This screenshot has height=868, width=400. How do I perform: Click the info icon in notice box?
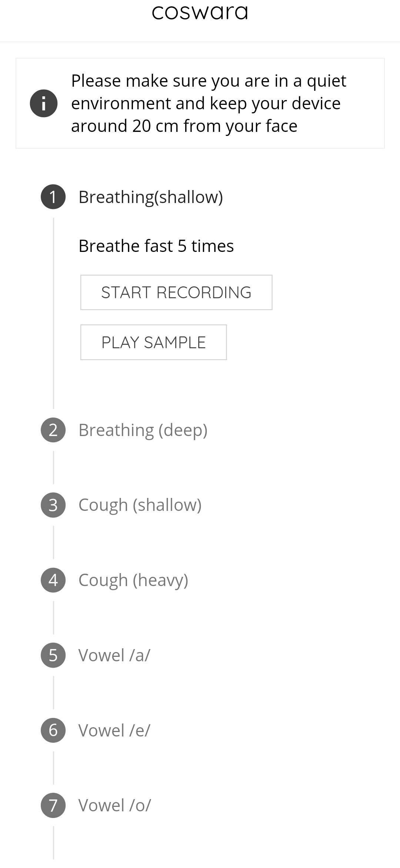[44, 103]
